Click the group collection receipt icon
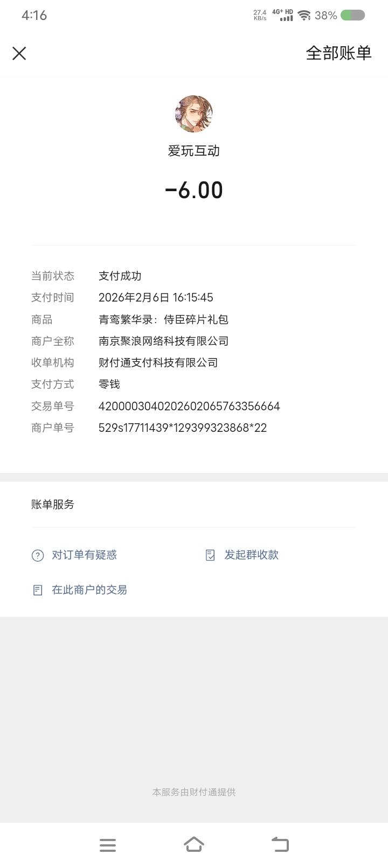 (x=210, y=555)
